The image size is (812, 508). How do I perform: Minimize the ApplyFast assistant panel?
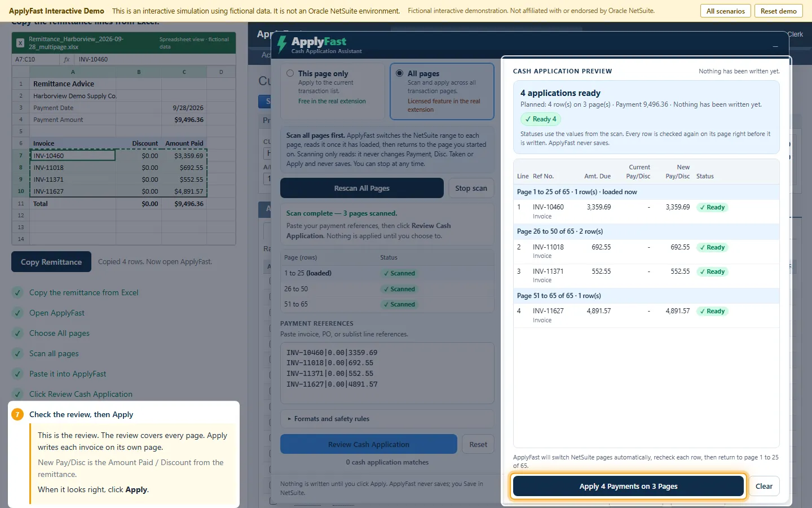coord(775,46)
